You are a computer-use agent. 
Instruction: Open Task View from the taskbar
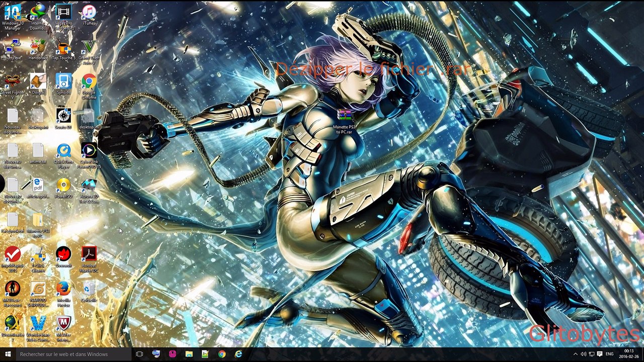[139, 354]
